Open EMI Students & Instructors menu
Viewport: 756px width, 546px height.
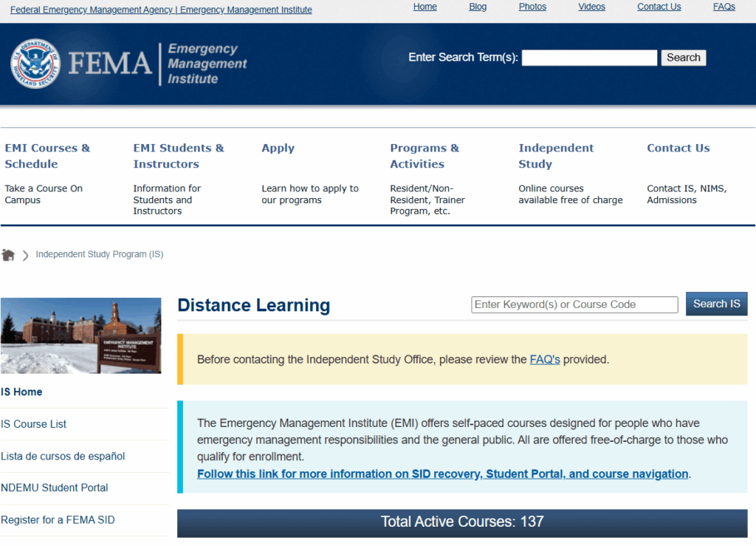(x=179, y=156)
